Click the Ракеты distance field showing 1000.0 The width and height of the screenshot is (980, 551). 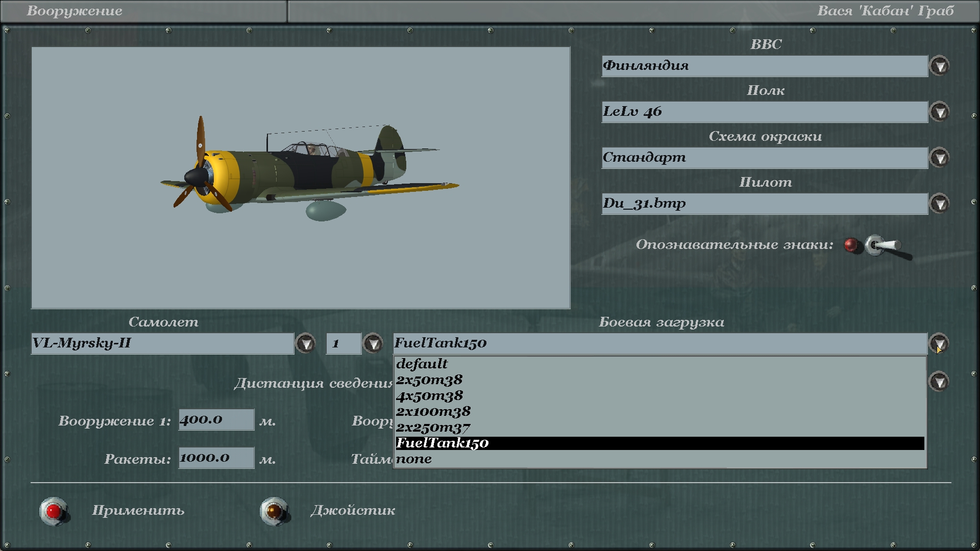pyautogui.click(x=216, y=458)
